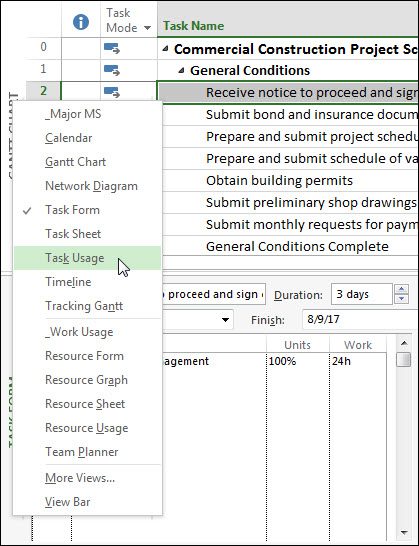Image resolution: width=419 pixels, height=546 pixels.
Task: Click auto-scheduled task mode icon in row 1
Action: click(x=112, y=70)
